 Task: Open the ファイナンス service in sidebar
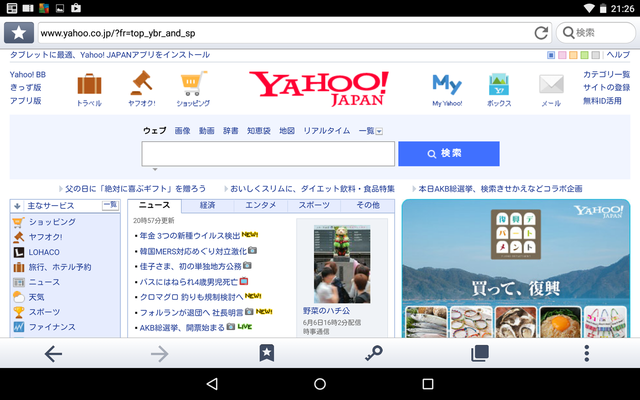tap(44, 327)
